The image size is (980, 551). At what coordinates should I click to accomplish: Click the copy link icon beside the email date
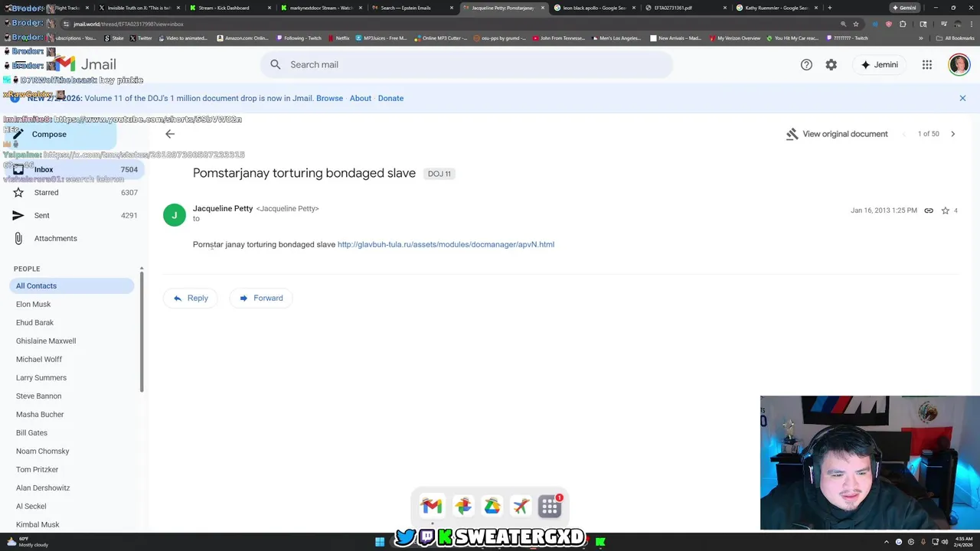coord(929,210)
